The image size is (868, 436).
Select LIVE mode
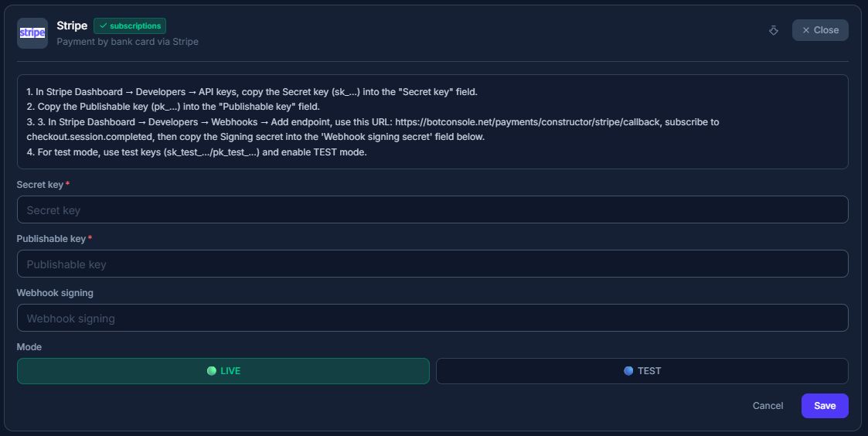(x=223, y=371)
